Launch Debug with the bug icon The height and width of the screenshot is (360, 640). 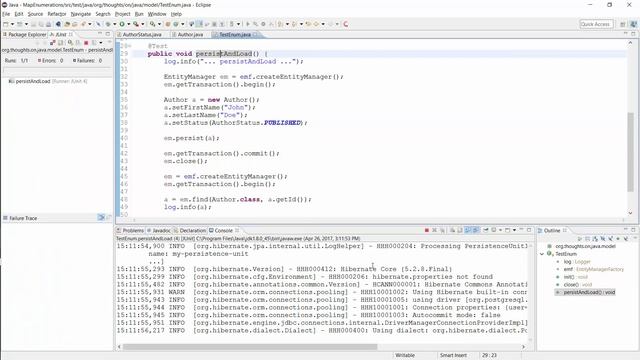coord(108,24)
